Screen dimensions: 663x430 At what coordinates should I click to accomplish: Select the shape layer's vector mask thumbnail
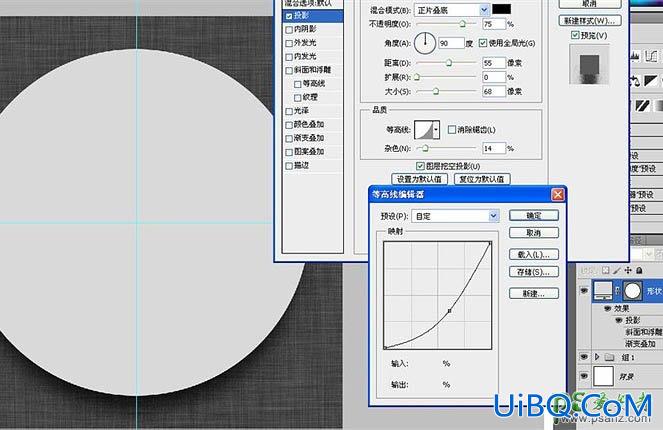tap(633, 290)
